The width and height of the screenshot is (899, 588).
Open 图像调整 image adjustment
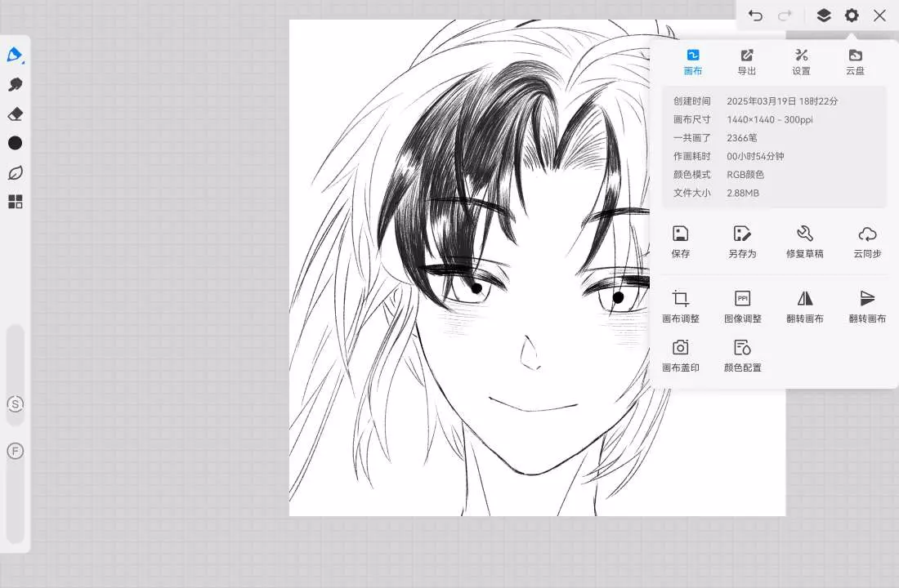pos(742,307)
